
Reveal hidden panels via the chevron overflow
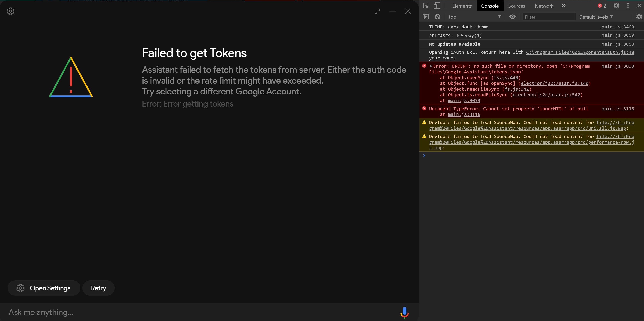(x=564, y=6)
